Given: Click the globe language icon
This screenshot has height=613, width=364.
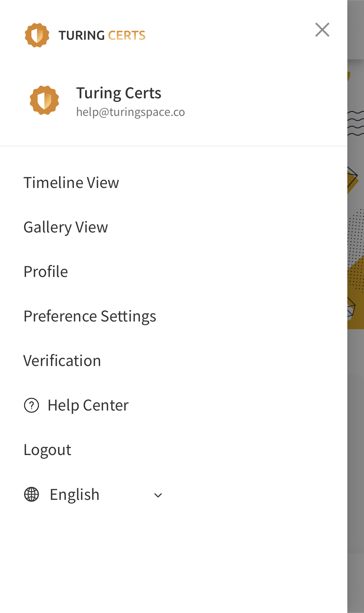Looking at the screenshot, I should point(31,494).
